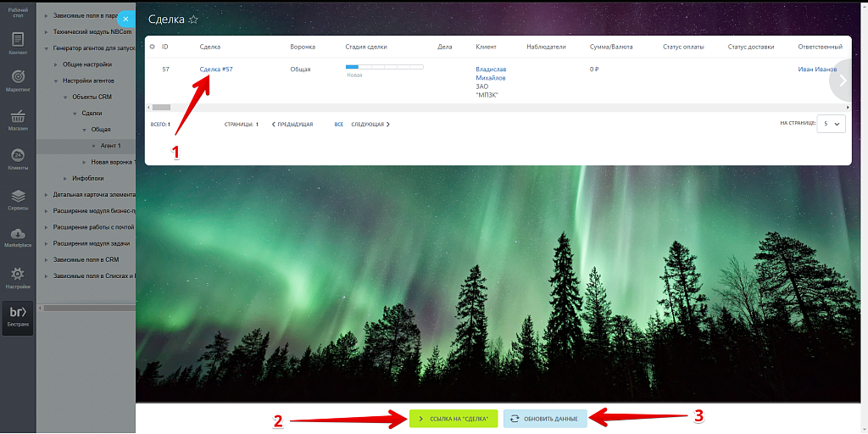Collapse Сделки tree node

coord(75,113)
